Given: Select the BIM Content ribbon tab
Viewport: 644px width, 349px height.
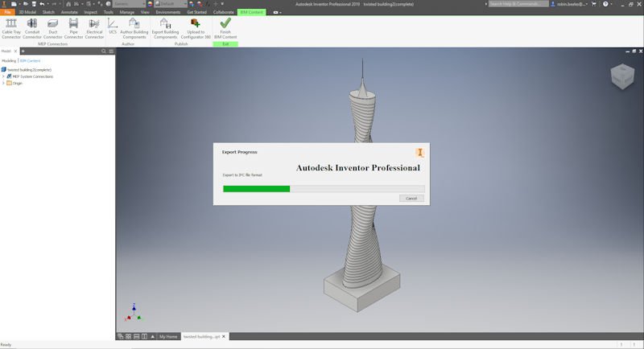Looking at the screenshot, I should pyautogui.click(x=252, y=12).
